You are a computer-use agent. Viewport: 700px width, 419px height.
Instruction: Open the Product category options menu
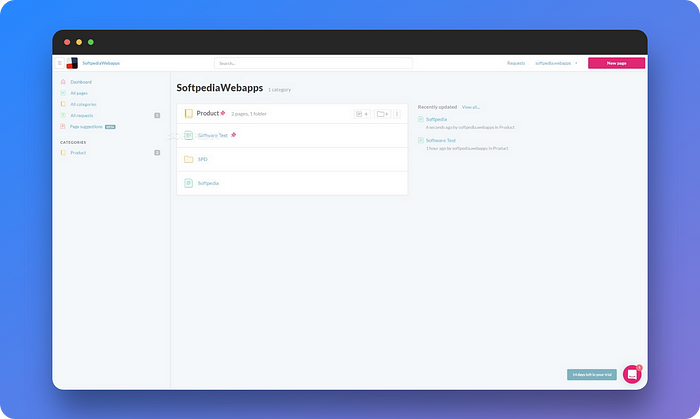pyautogui.click(x=397, y=114)
